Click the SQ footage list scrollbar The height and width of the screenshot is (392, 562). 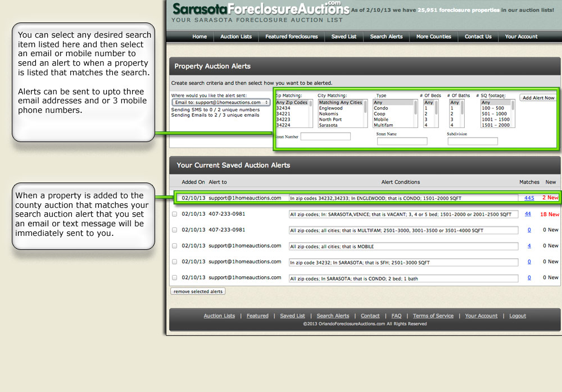click(513, 113)
